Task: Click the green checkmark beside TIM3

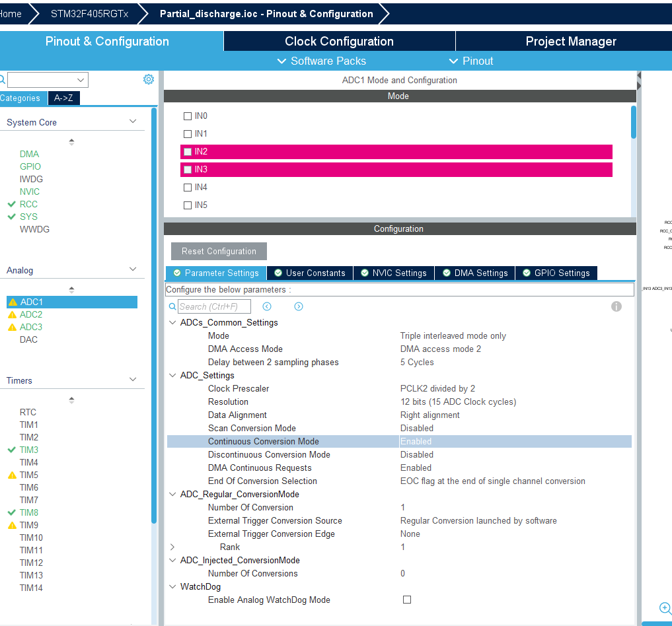Action: coord(12,450)
